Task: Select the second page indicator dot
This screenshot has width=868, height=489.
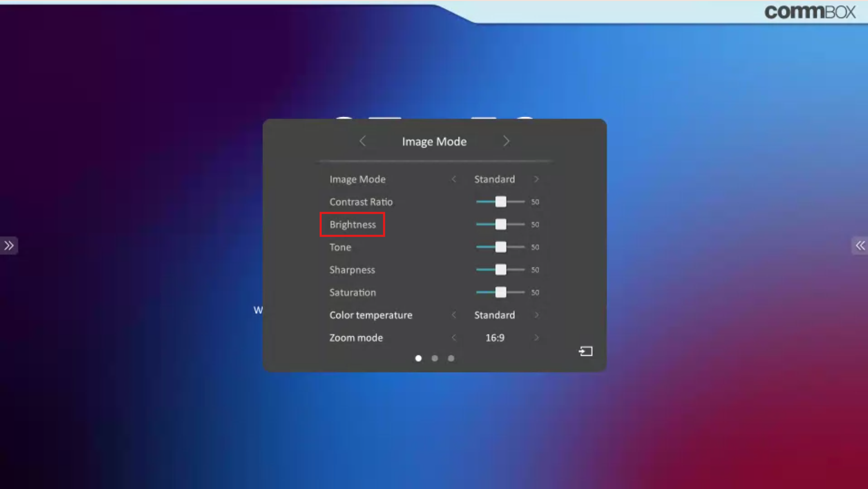Action: 434,358
